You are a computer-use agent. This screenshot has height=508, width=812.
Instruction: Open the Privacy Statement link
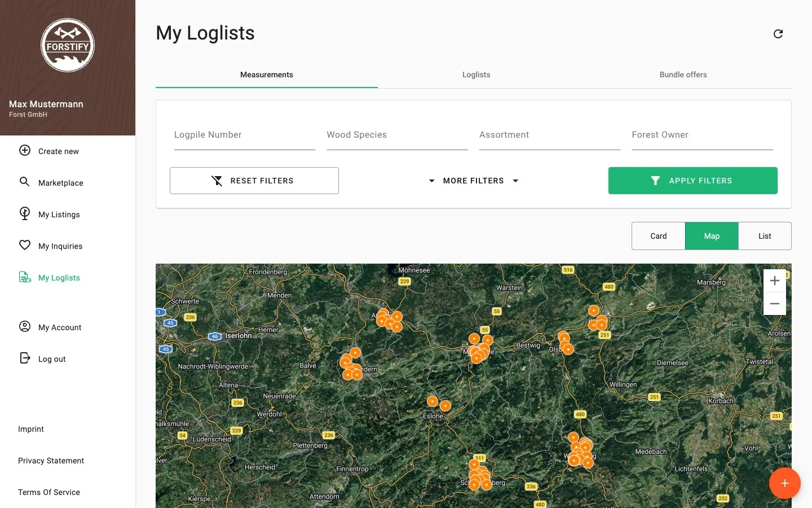coord(51,461)
